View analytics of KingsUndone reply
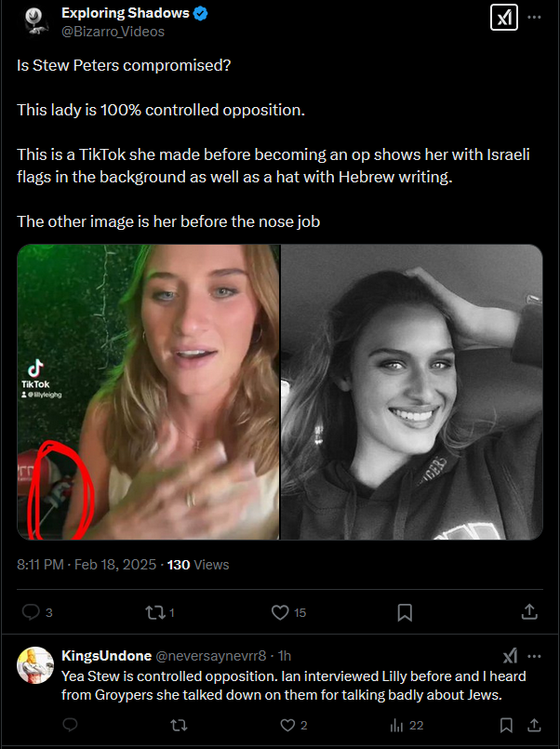The height and width of the screenshot is (749, 560). click(399, 725)
